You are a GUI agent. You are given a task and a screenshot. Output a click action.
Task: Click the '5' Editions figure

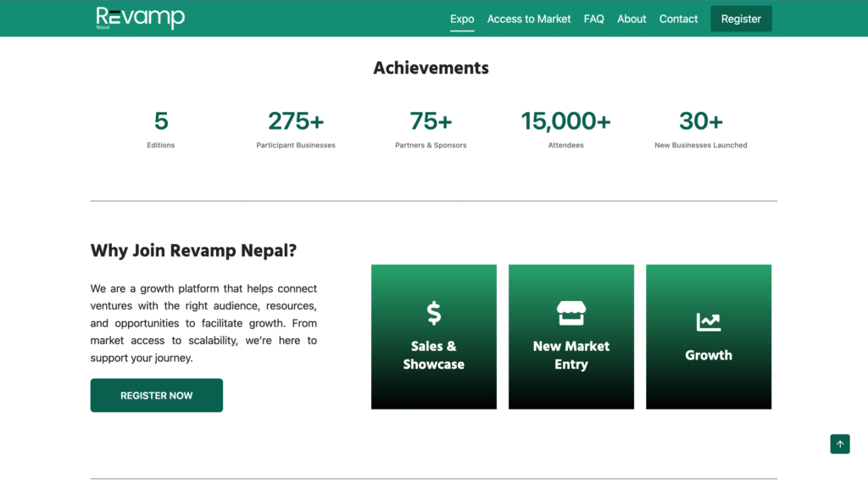(161, 120)
